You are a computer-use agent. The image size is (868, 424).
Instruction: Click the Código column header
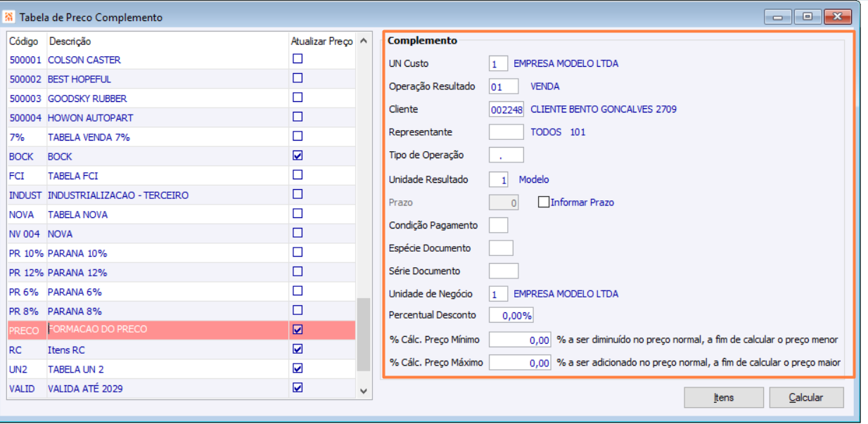pos(24,41)
